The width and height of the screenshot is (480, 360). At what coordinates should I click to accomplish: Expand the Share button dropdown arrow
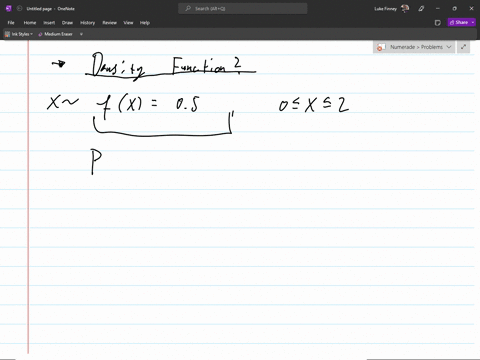coord(473,22)
